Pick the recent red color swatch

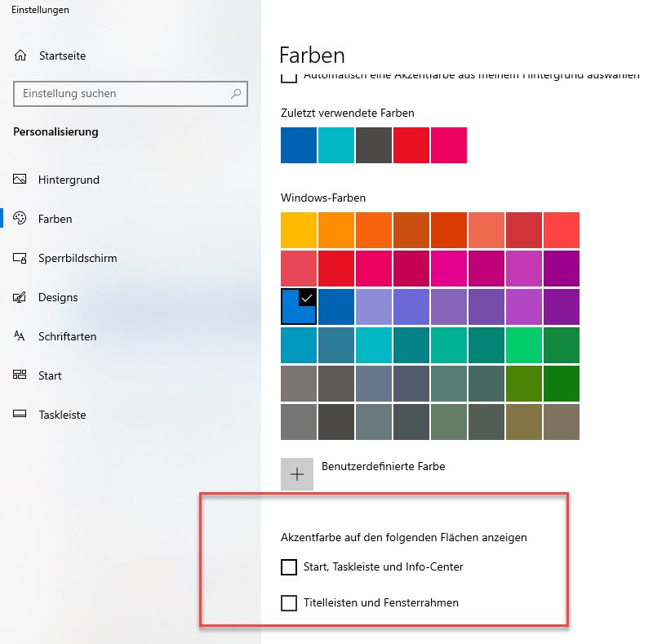point(411,145)
